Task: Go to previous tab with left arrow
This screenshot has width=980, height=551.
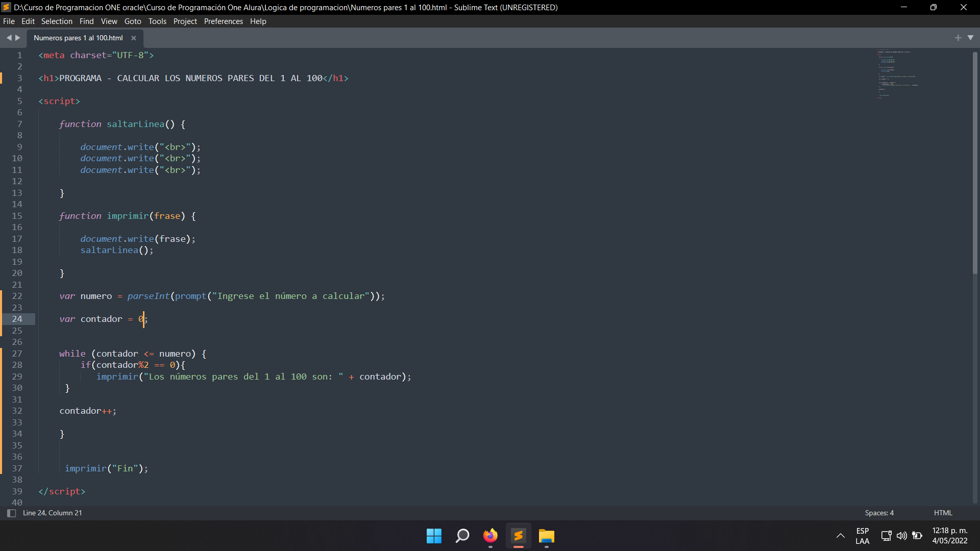Action: [9, 38]
